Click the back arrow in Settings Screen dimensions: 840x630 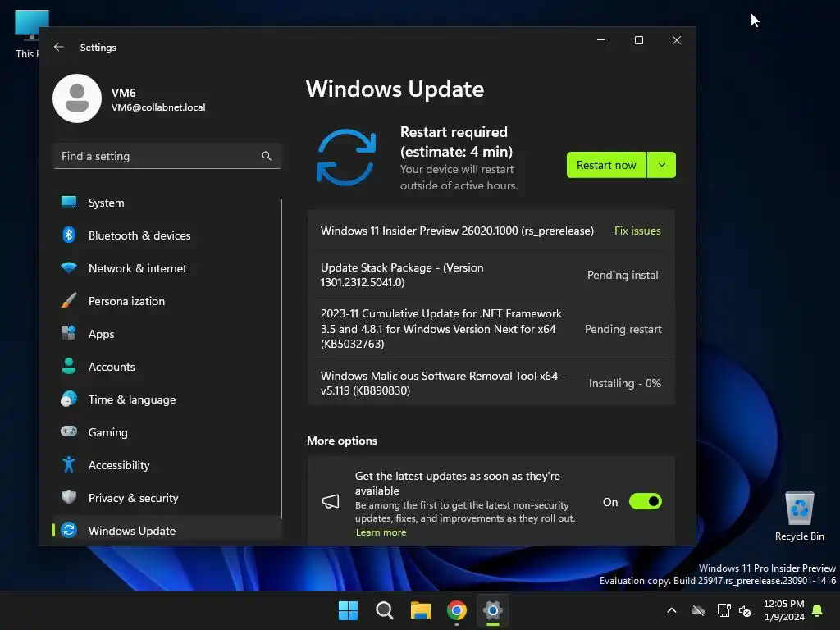59,47
